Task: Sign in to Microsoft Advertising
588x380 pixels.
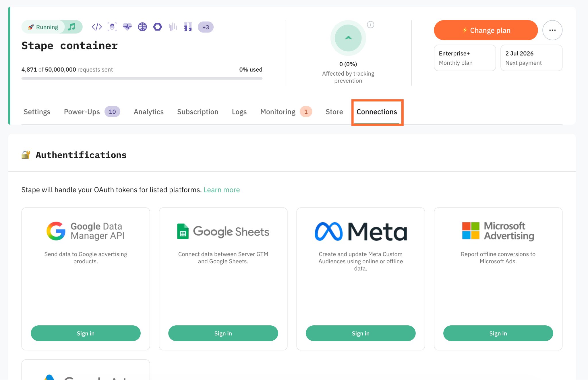Action: click(498, 333)
